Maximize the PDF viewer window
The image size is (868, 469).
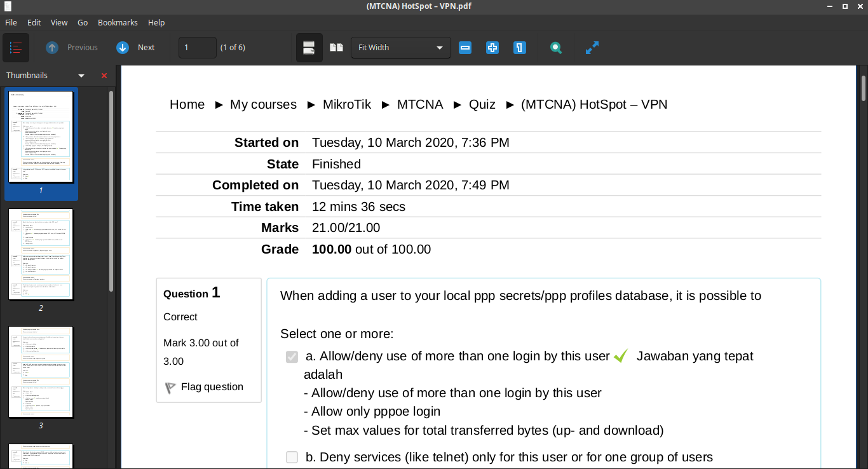click(x=845, y=6)
